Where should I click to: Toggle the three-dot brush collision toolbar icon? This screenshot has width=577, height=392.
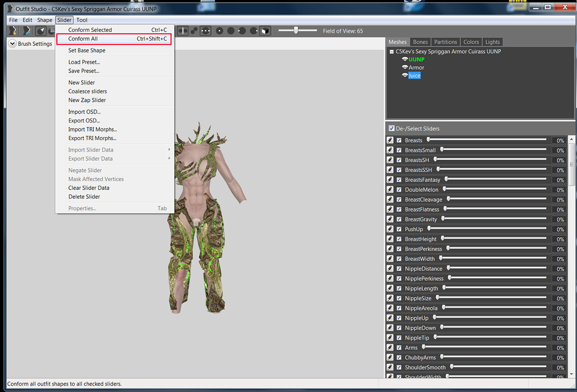click(x=206, y=31)
